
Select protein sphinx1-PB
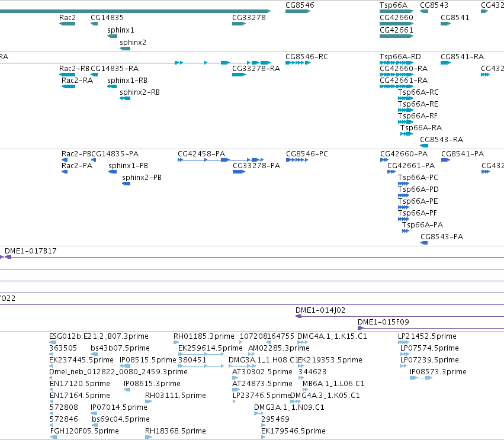coord(113,172)
